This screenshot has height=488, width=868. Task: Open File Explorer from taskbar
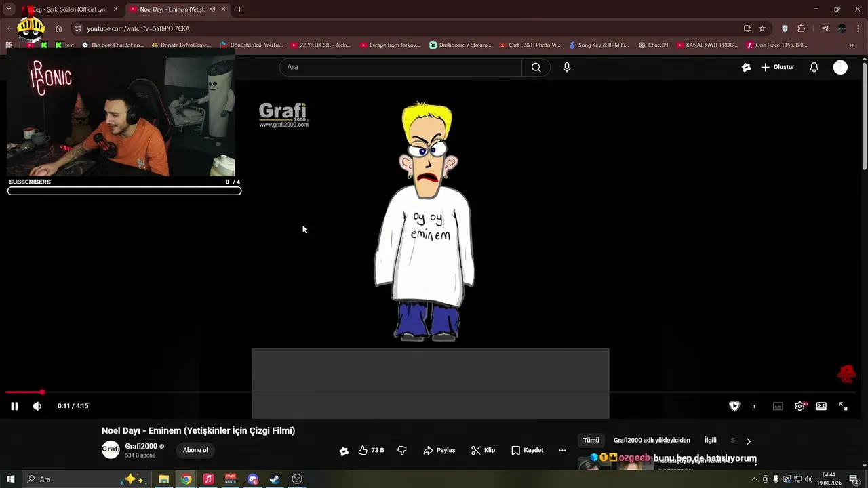[164, 479]
